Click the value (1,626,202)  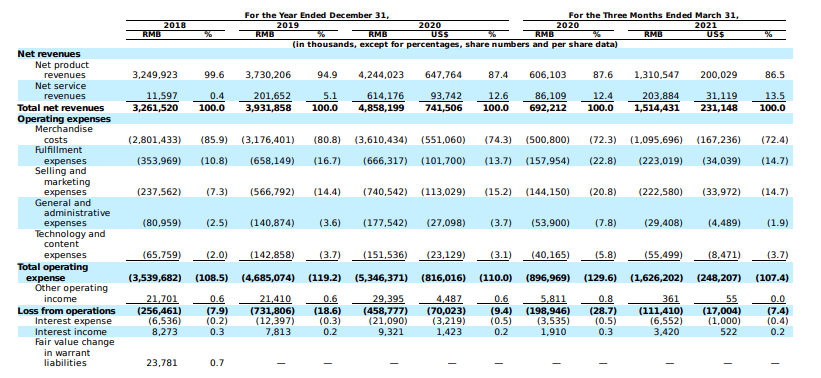(656, 278)
